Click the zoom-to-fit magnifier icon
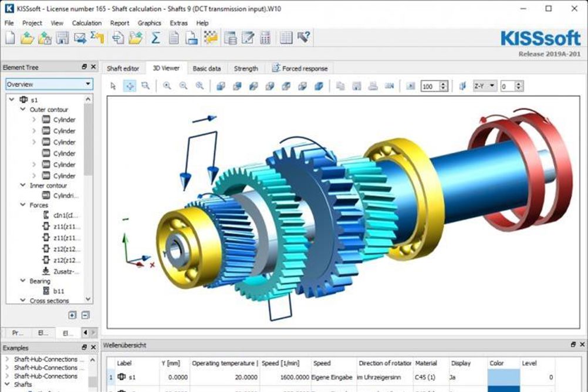This screenshot has width=588, height=392. pyautogui.click(x=200, y=86)
